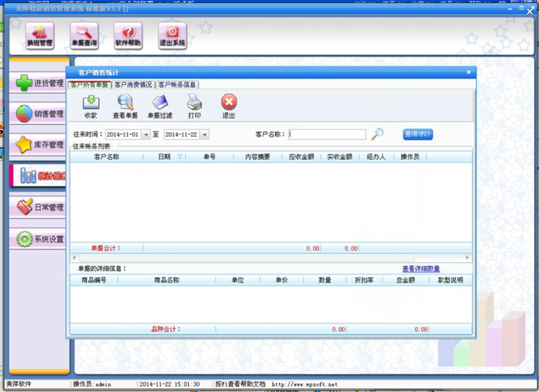Close the 客户销售统计 dialog

469,72
